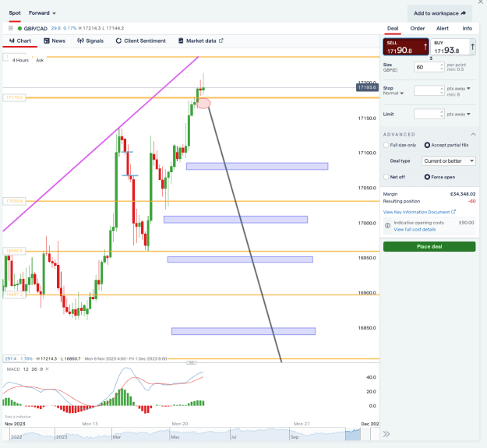
Task: Switch to the Deal tab
Action: coord(393,29)
